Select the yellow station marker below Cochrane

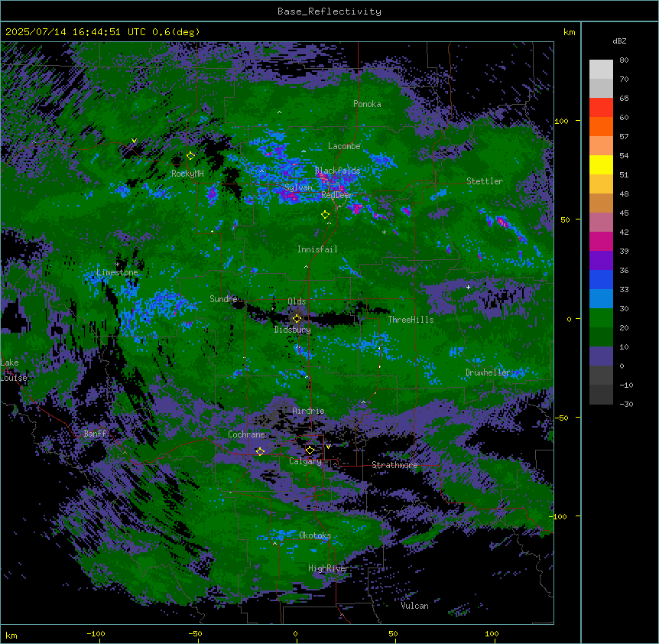(x=260, y=452)
